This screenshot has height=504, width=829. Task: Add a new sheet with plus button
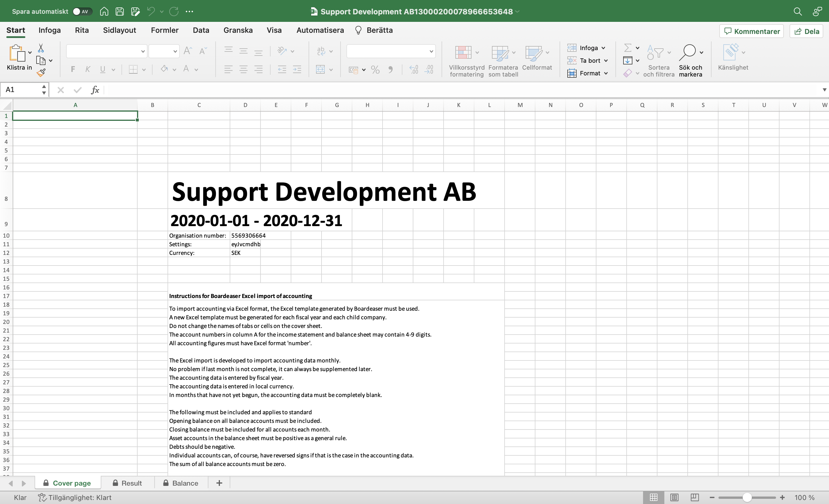pos(219,483)
